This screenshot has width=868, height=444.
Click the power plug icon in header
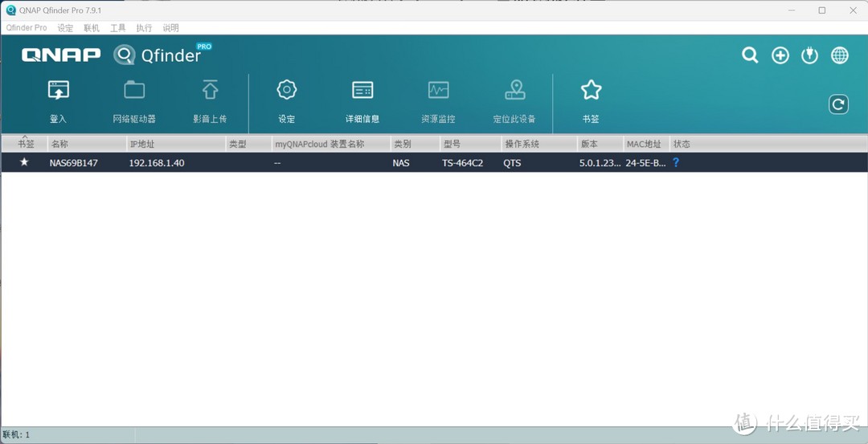809,55
